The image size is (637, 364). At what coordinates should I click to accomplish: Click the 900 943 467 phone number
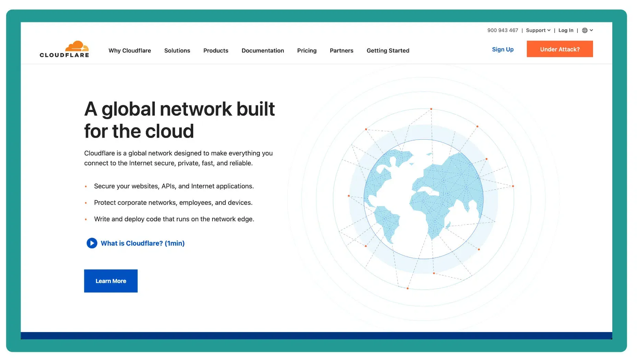(x=502, y=31)
